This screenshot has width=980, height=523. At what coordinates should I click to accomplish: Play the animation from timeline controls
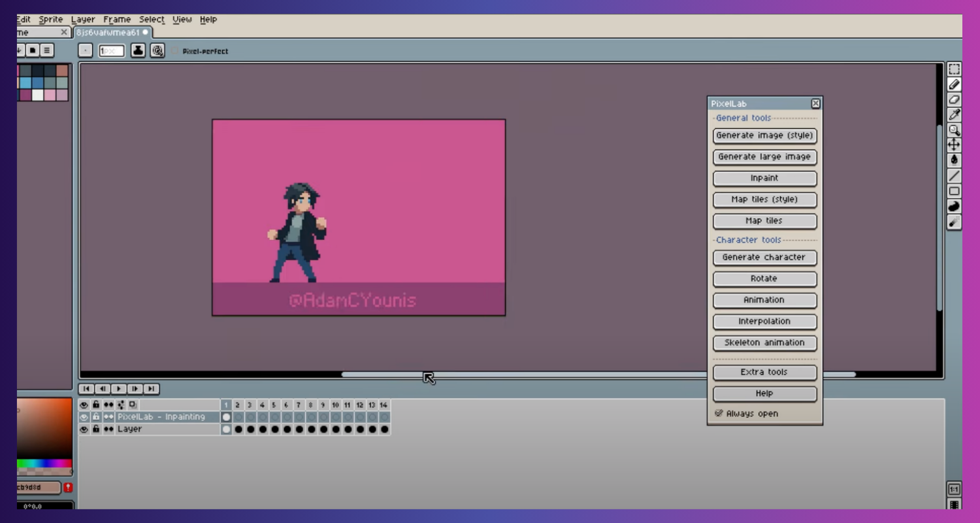119,389
